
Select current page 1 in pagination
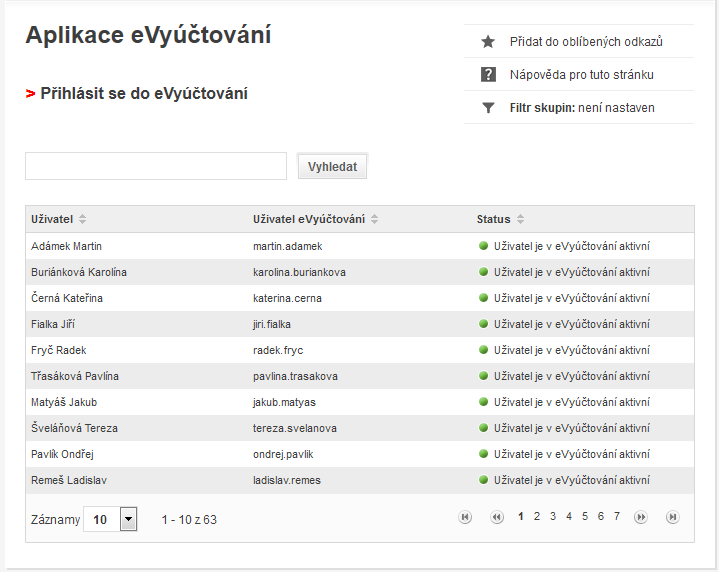(521, 516)
